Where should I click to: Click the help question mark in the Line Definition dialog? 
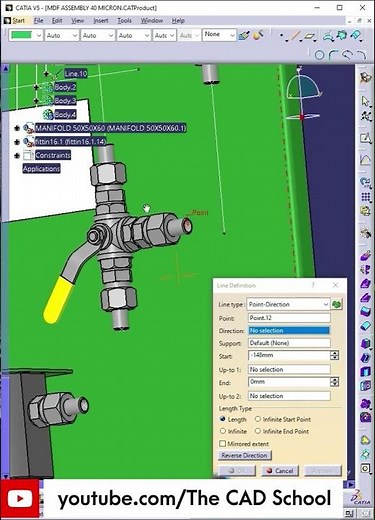(x=313, y=285)
